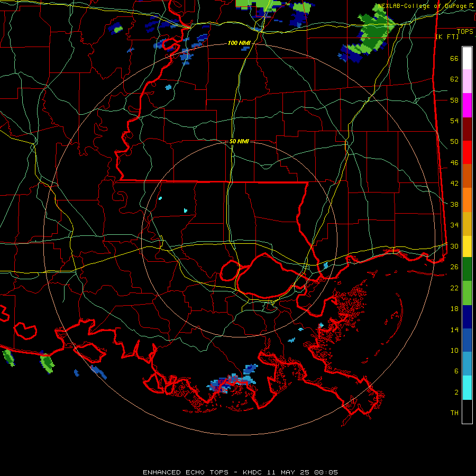The width and height of the screenshot is (476, 476).
Task: Click the 38 scale value label
Action: coord(454,204)
